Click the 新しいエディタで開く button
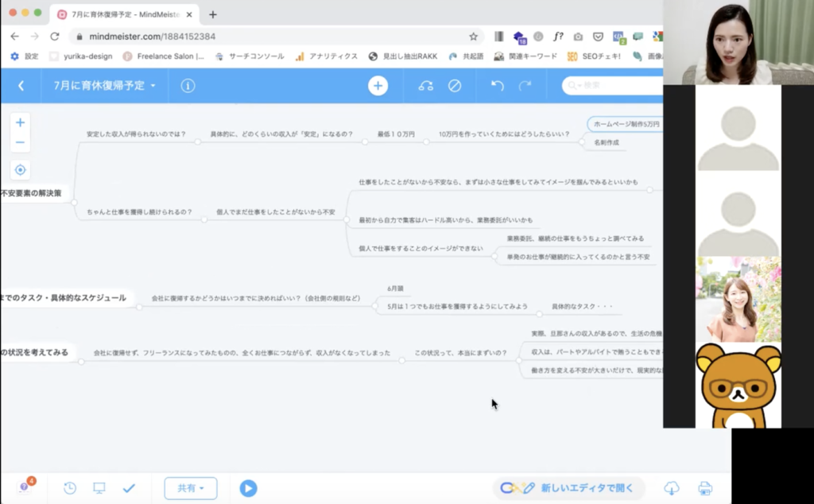The width and height of the screenshot is (814, 504). coord(568,488)
